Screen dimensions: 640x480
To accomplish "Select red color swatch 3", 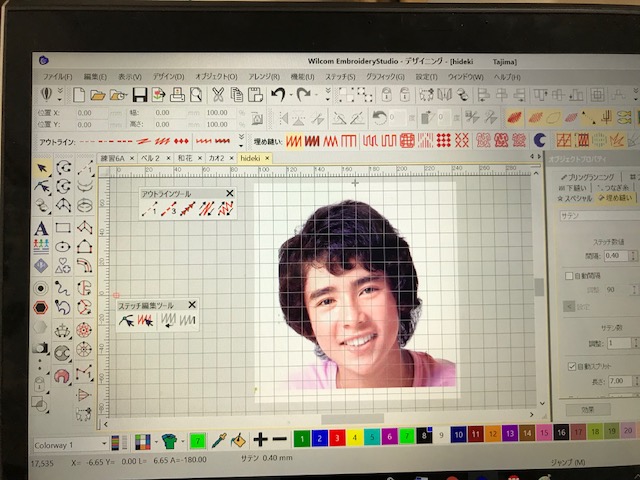I will click(x=338, y=436).
